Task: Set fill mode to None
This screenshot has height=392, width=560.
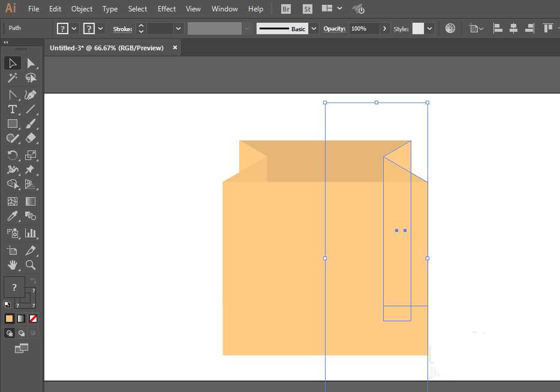Action: pyautogui.click(x=34, y=318)
